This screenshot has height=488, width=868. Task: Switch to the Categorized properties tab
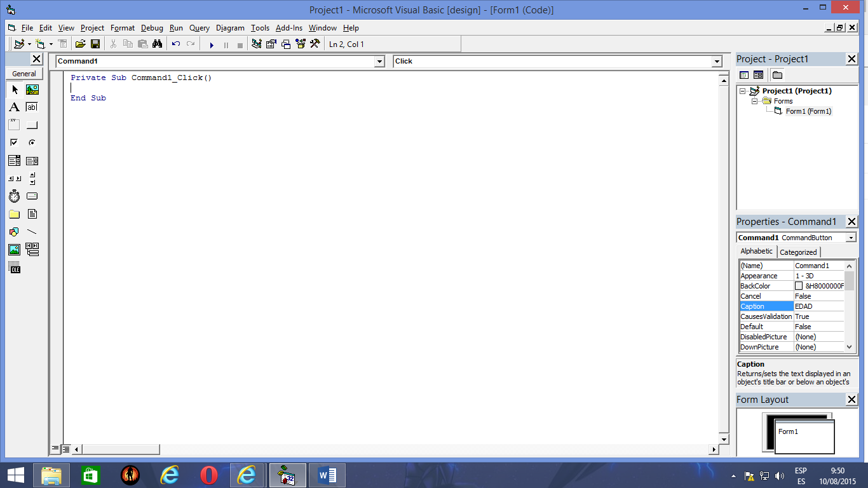[x=798, y=252]
